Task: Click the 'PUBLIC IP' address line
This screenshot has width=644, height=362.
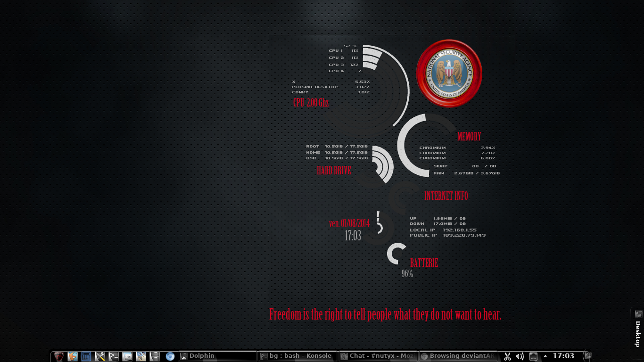Action: pos(448,235)
